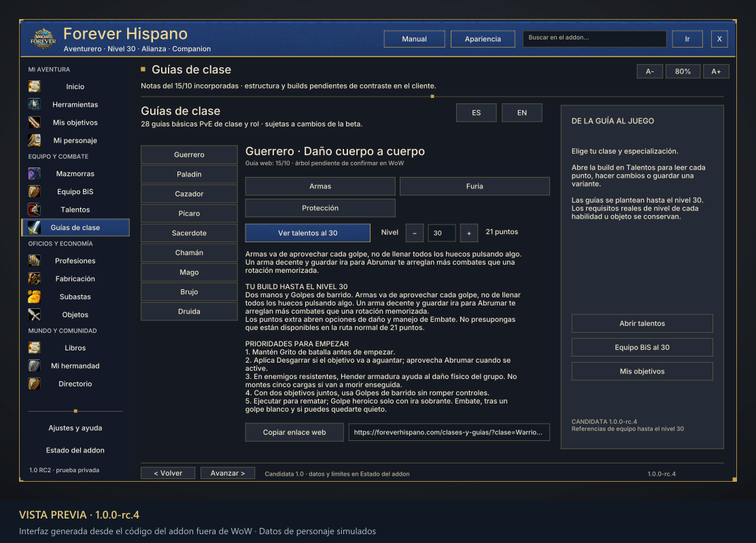Click the Ir search button

[x=687, y=39]
